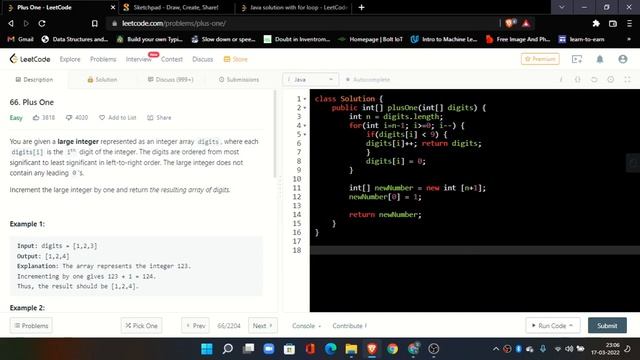Open browser hamburger menu
The height and width of the screenshot is (360, 640).
coord(629,24)
